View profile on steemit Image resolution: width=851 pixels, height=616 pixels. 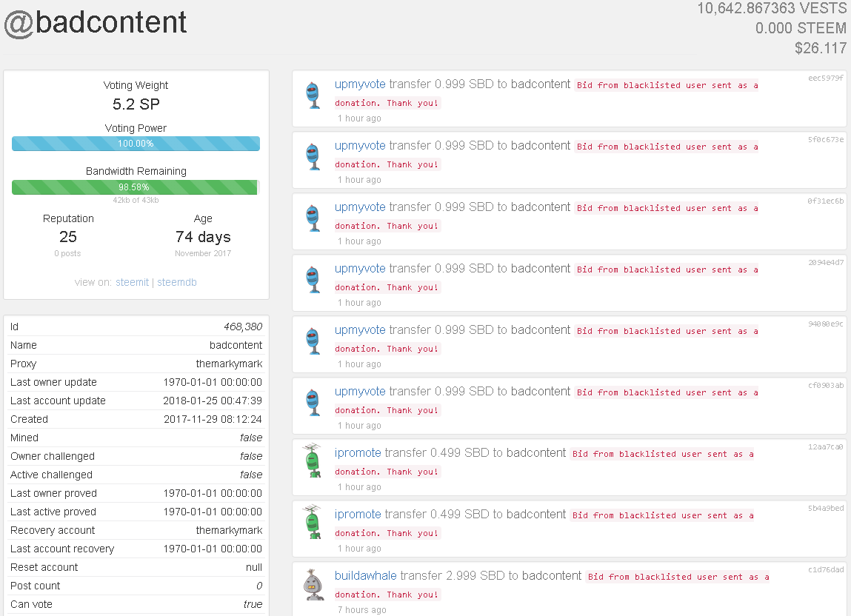coord(132,282)
